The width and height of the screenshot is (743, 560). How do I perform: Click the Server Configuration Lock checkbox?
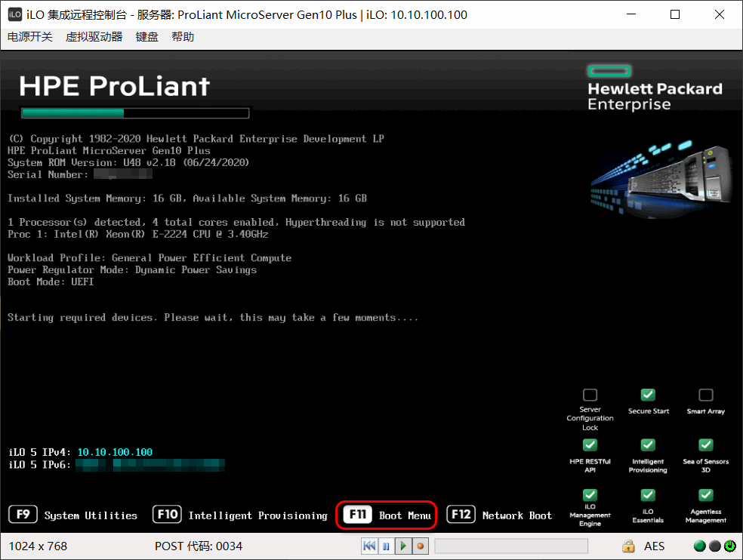pos(590,395)
